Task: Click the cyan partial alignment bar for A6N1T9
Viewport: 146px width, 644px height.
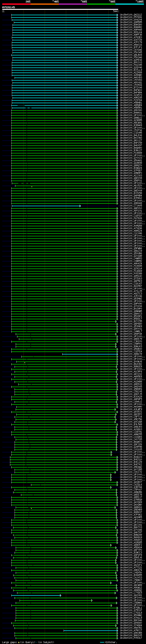Action: (x=90, y=354)
